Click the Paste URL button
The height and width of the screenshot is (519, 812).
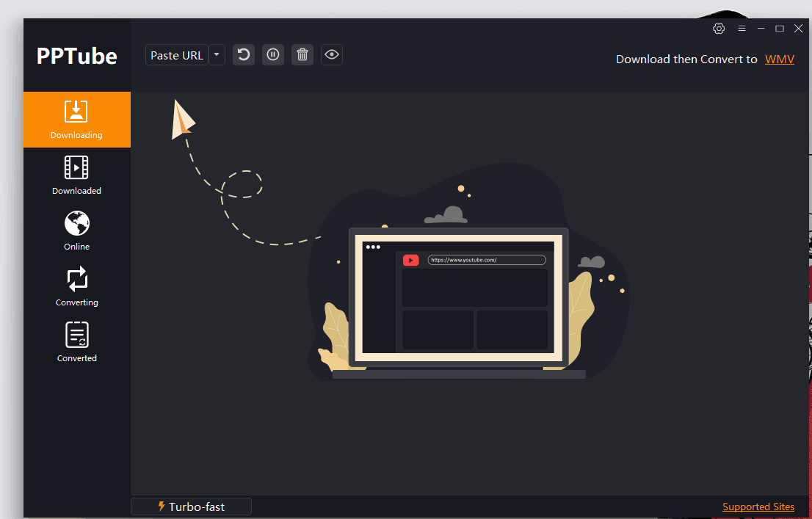point(176,55)
